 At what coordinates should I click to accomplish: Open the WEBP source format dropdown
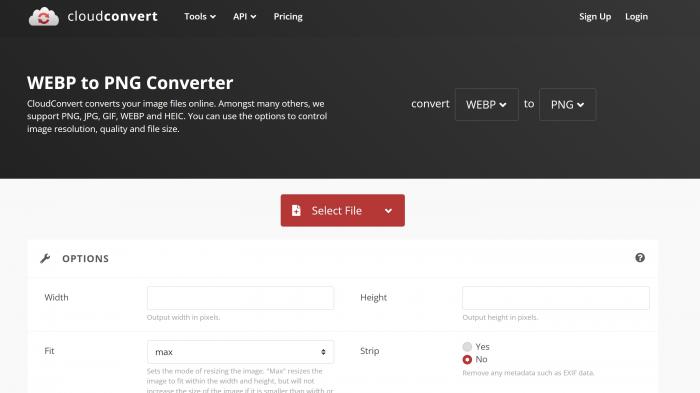click(x=487, y=105)
